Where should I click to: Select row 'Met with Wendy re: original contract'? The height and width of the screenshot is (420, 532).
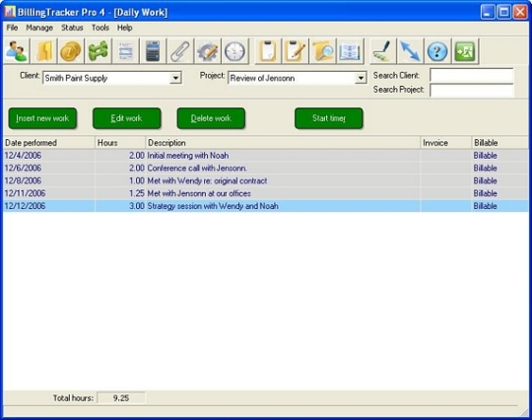click(266, 180)
